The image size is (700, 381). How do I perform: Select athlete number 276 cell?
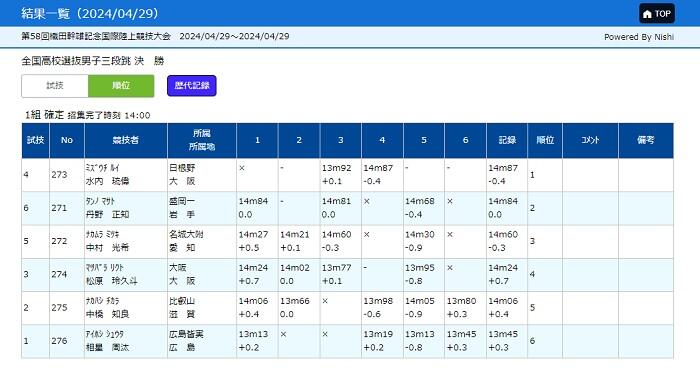(67, 341)
